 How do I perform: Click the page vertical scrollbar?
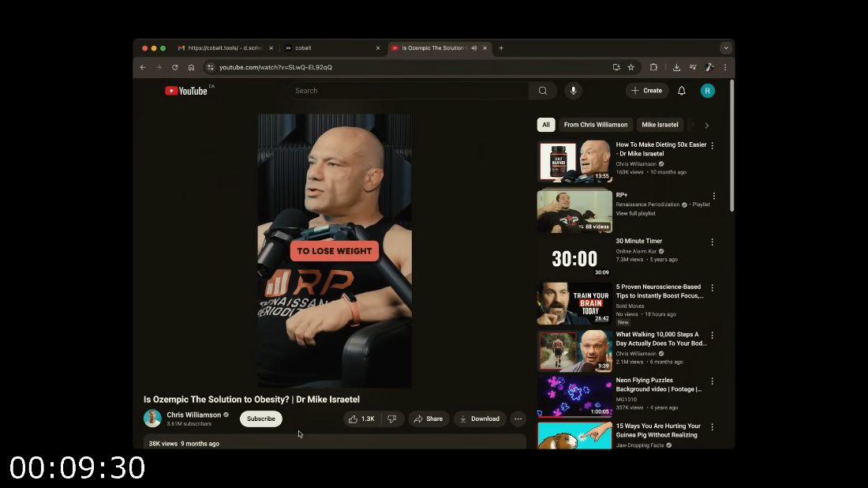click(731, 146)
